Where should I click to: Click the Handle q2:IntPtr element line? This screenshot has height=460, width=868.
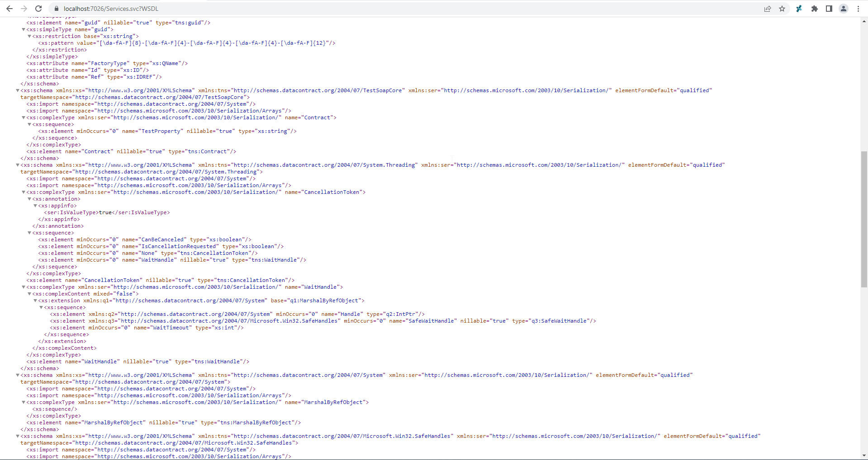tap(237, 314)
